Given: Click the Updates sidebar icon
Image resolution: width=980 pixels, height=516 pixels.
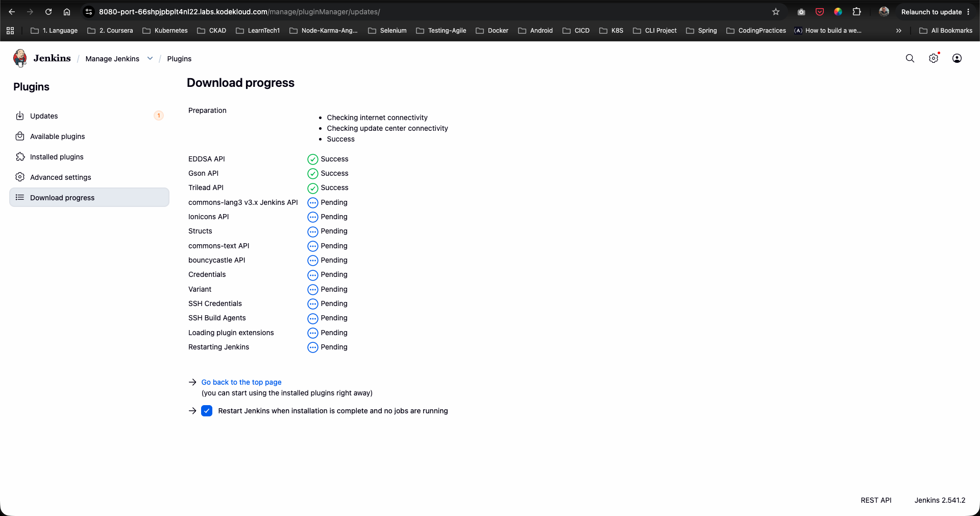Looking at the screenshot, I should pos(20,116).
